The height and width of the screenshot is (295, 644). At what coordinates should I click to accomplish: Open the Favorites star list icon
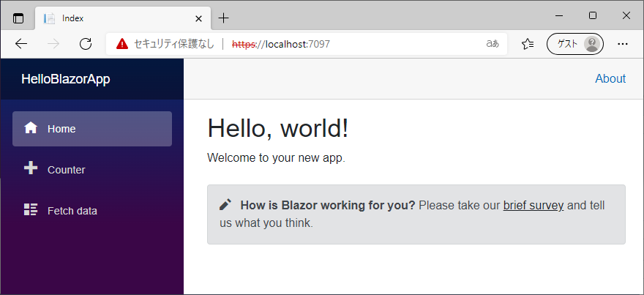528,44
